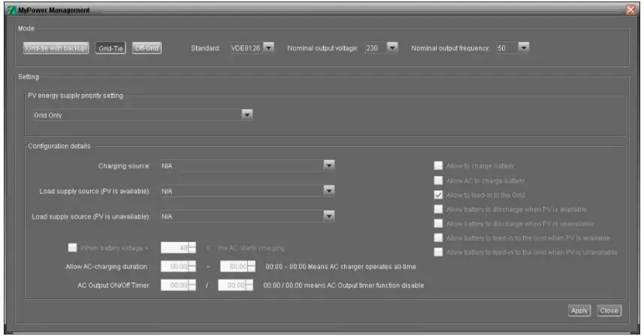Click the Grid Only priority value
The width and height of the screenshot is (644, 336).
click(47, 115)
